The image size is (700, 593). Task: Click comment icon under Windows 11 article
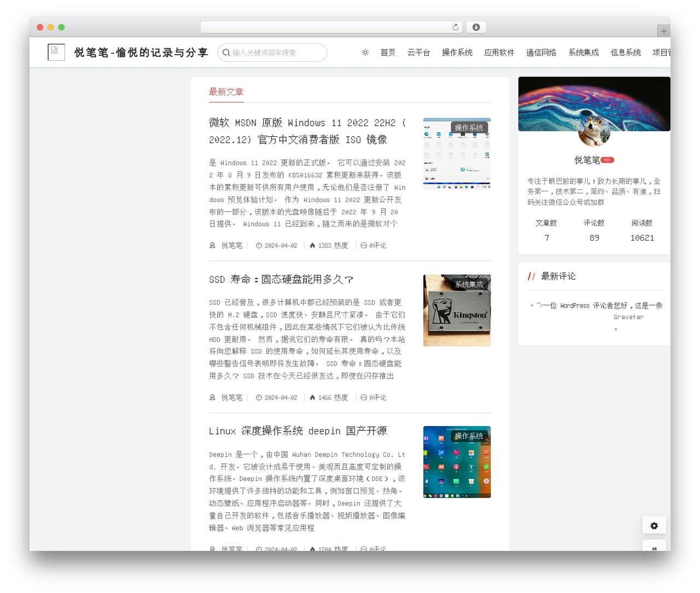click(364, 246)
